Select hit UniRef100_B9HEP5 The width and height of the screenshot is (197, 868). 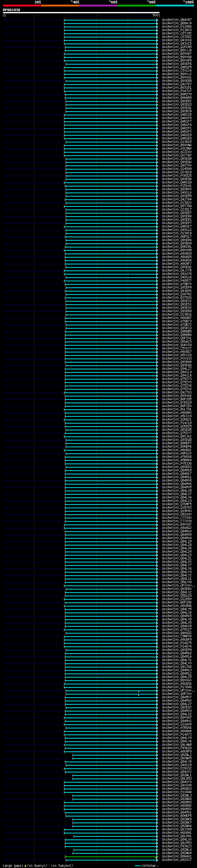pos(177,816)
